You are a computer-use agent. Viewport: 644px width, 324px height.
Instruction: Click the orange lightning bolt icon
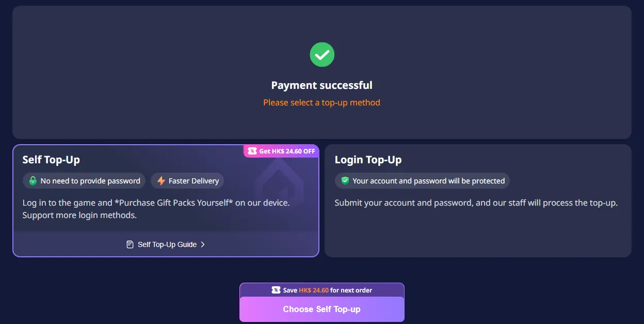[161, 181]
